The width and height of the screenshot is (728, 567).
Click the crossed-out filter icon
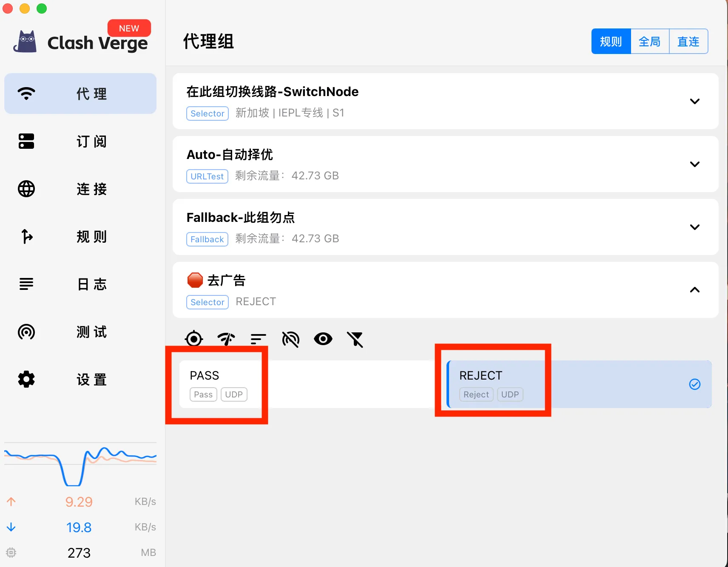[355, 339]
